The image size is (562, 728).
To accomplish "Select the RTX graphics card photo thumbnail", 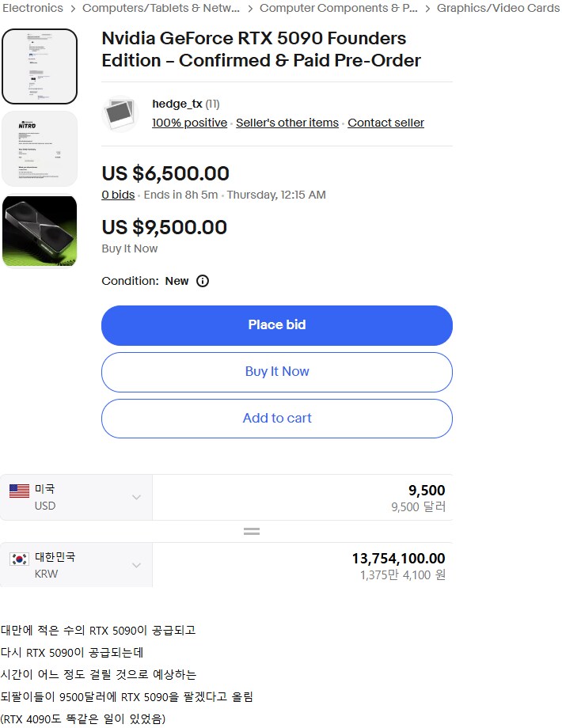I will (x=40, y=230).
